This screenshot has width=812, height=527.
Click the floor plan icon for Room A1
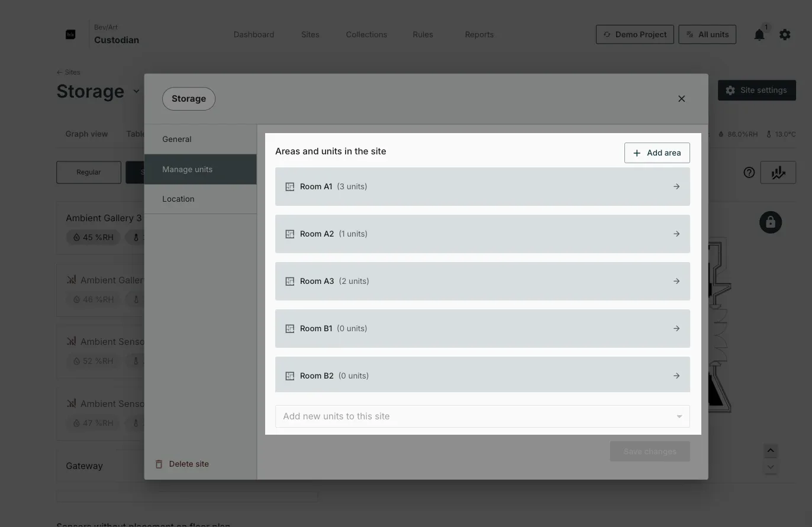pyautogui.click(x=290, y=186)
